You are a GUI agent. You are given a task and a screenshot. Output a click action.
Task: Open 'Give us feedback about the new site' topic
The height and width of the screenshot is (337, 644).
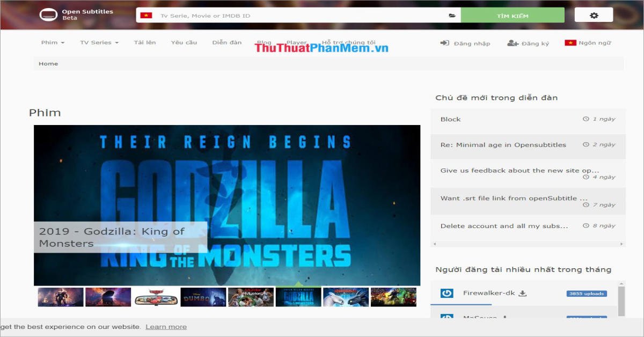[x=520, y=171]
